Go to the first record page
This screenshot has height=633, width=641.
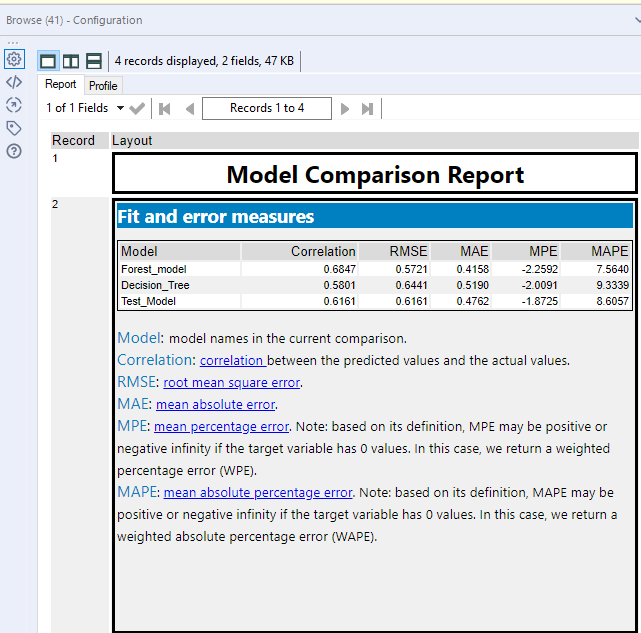point(165,109)
